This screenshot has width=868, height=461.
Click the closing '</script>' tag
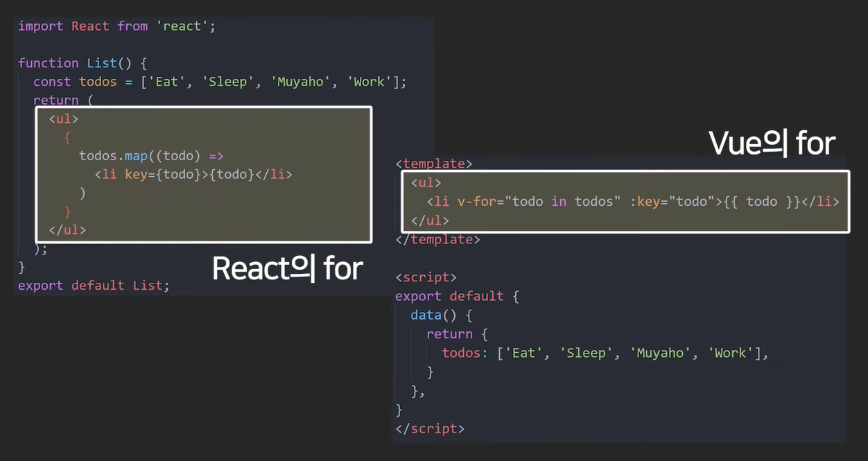click(x=430, y=428)
